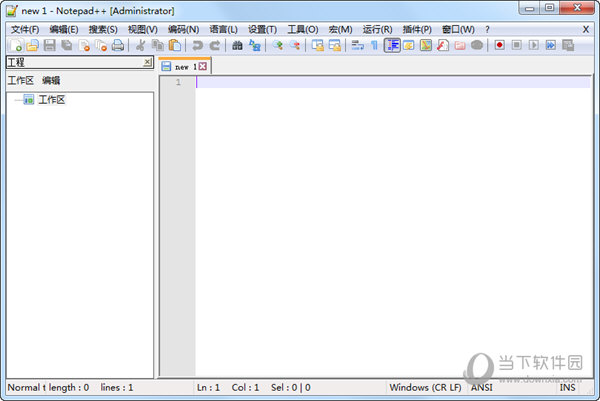
Task: Click INS mode in status bar
Action: point(567,388)
